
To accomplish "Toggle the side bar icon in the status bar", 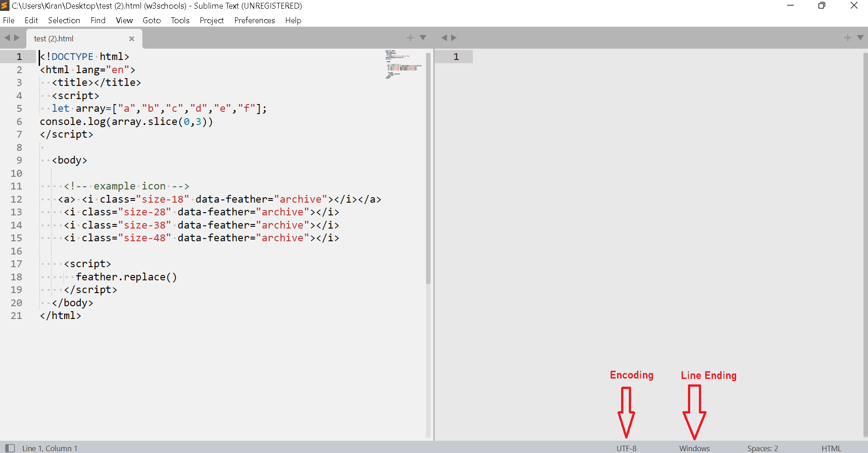I will [10, 448].
